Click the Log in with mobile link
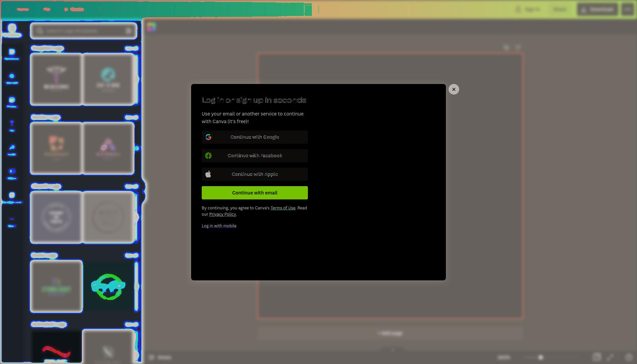The height and width of the screenshot is (364, 637). (x=219, y=226)
